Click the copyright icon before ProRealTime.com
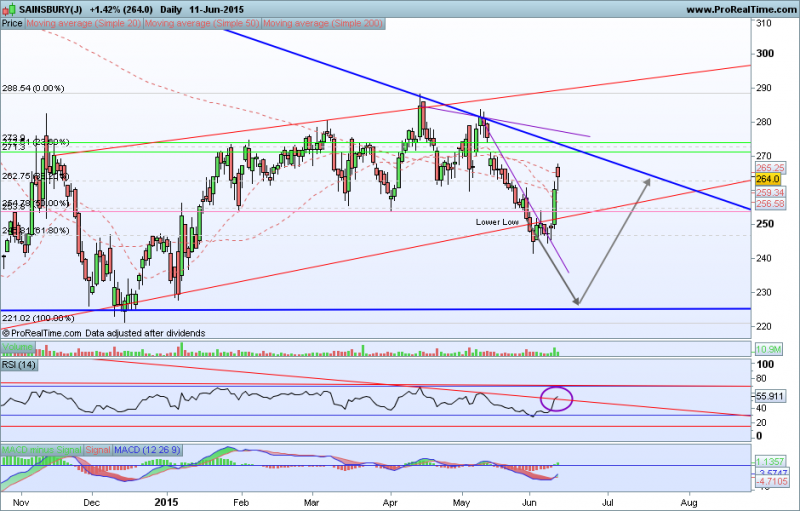Viewport: 800px width, 511px height. pyautogui.click(x=6, y=332)
